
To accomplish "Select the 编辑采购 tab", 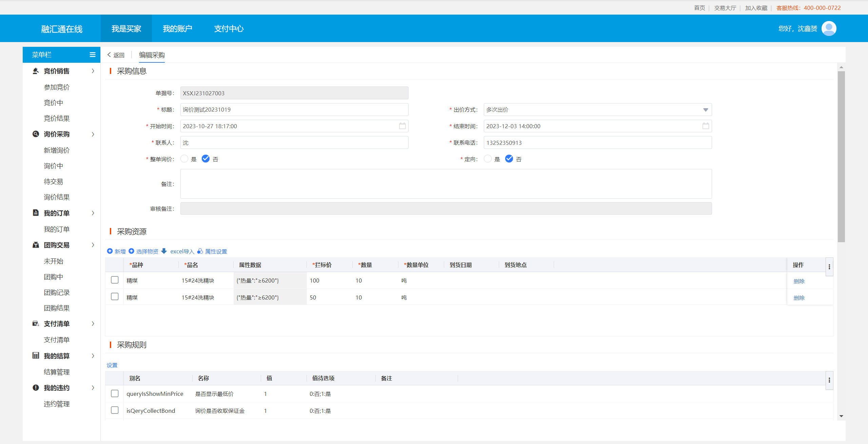I will click(x=152, y=55).
